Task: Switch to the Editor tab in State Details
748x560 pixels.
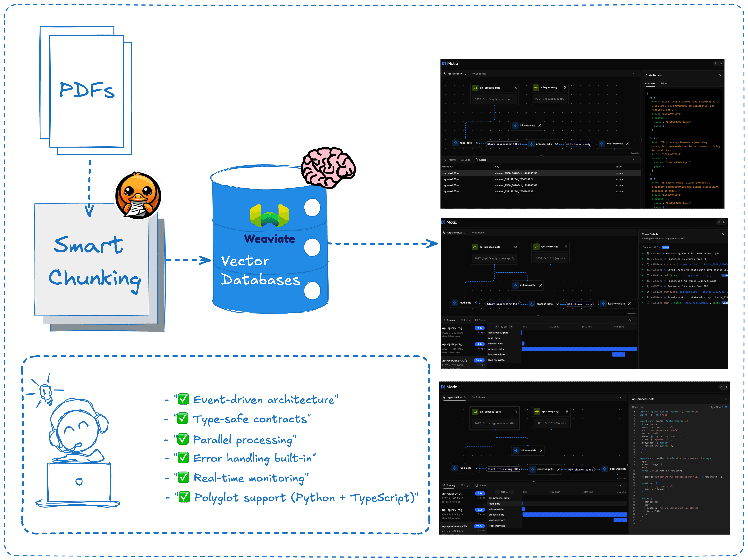Action: (x=664, y=84)
